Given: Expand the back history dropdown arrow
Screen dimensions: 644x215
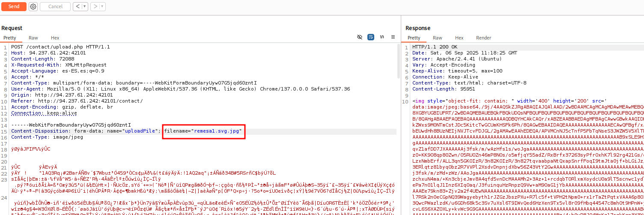Looking at the screenshot, I should pos(83,6).
